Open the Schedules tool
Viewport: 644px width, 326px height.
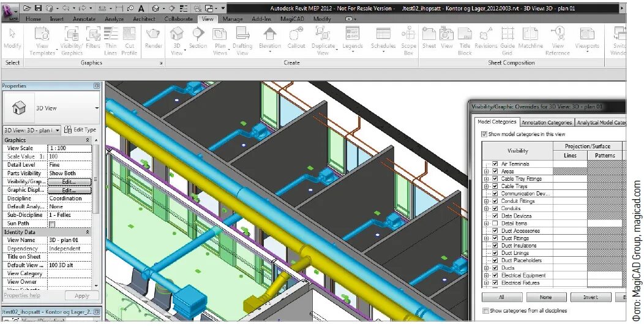pos(383,39)
